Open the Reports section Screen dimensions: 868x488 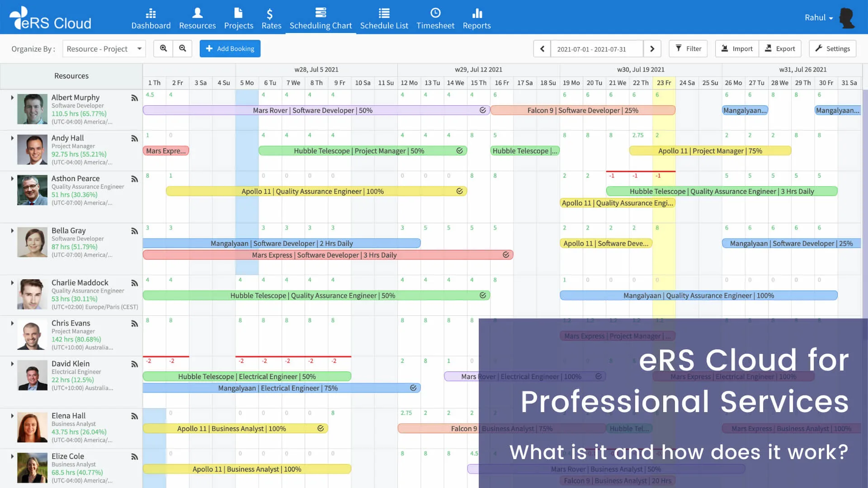pos(476,18)
